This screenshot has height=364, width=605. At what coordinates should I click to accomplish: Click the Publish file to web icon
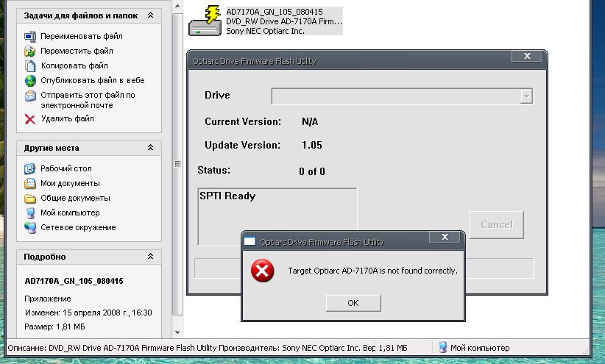click(30, 80)
